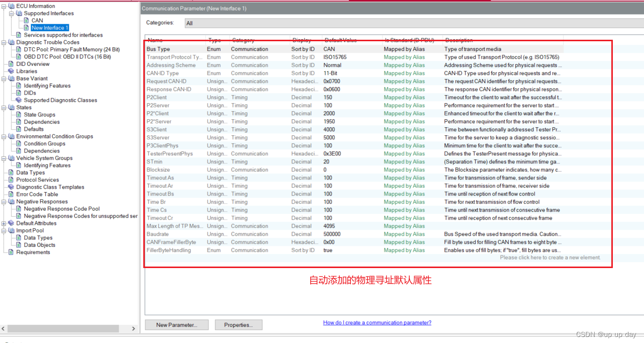Collapse the Base Variant tree node
Screen dimensions: 644x343
pos(4,78)
